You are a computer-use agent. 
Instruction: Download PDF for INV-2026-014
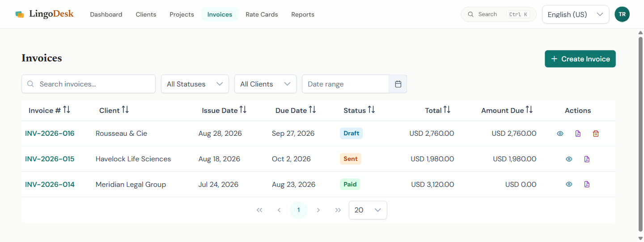click(x=587, y=184)
